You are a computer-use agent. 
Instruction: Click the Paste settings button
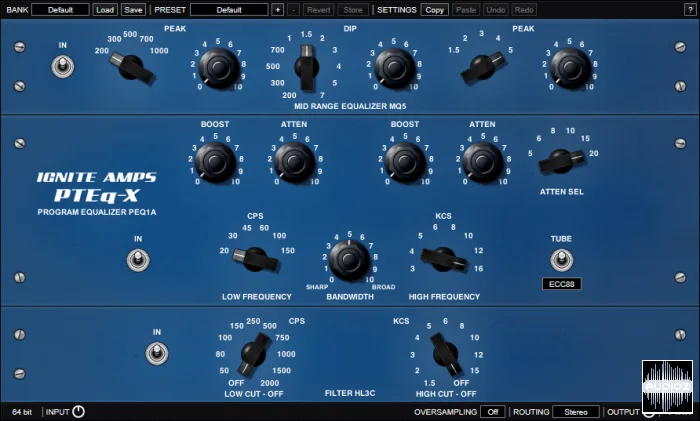[x=466, y=10]
